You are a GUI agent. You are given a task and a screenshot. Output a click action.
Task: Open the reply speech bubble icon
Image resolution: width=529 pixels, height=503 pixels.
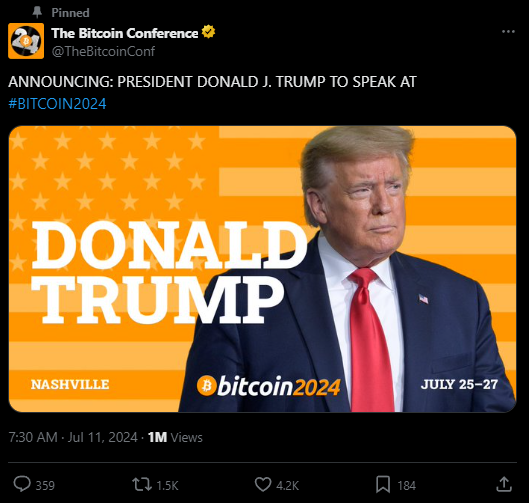tap(22, 484)
